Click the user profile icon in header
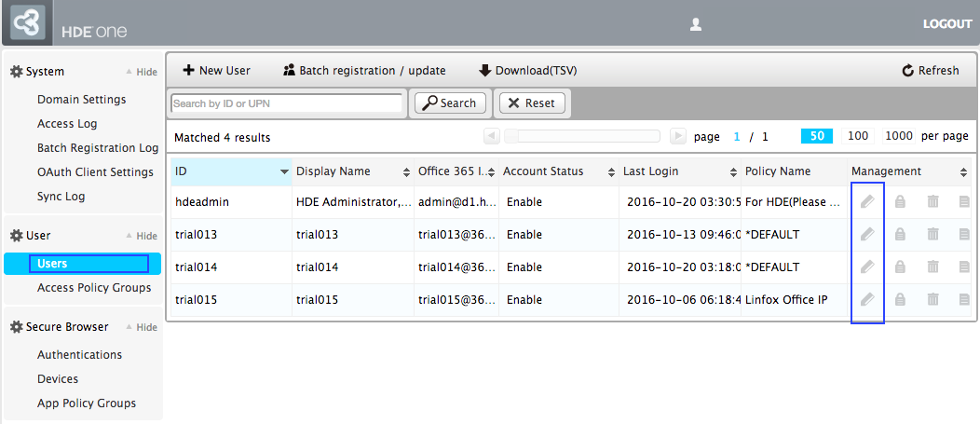 pos(695,24)
